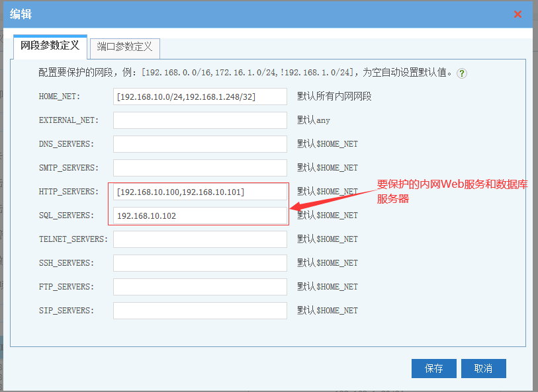Select the SMTP_SERVERS text field
This screenshot has width=538, height=392.
(200, 168)
